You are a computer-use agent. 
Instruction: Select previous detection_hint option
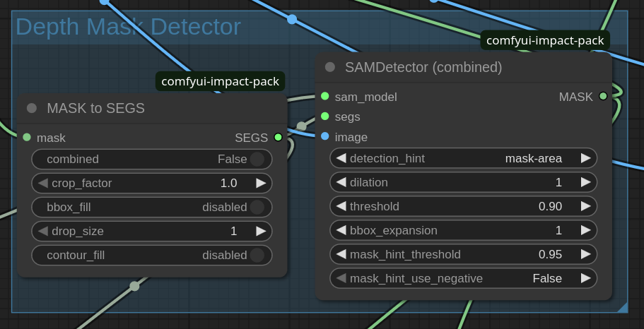341,158
